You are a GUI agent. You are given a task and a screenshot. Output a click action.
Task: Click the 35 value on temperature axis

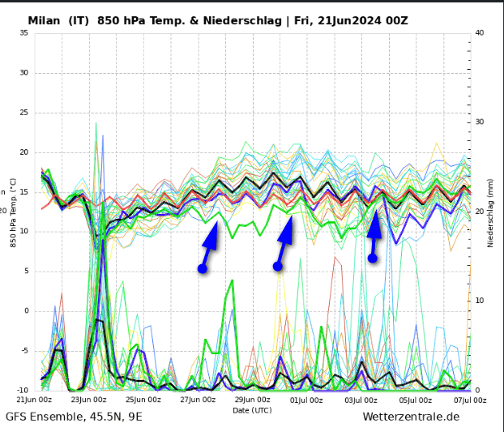[x=23, y=33]
